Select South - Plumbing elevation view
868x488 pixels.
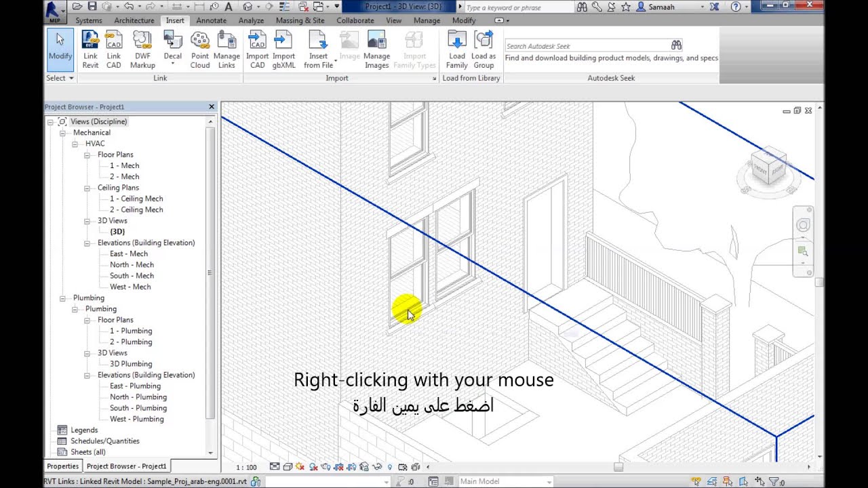pos(138,408)
